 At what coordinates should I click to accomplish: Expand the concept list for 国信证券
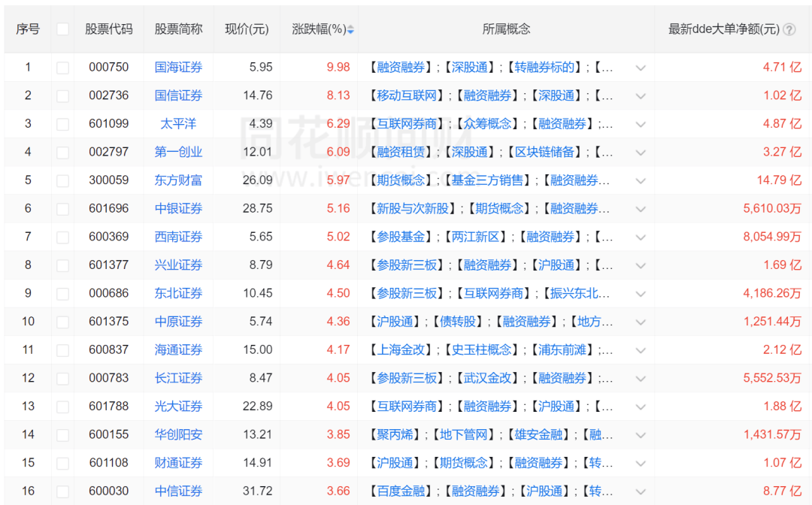[x=641, y=95]
